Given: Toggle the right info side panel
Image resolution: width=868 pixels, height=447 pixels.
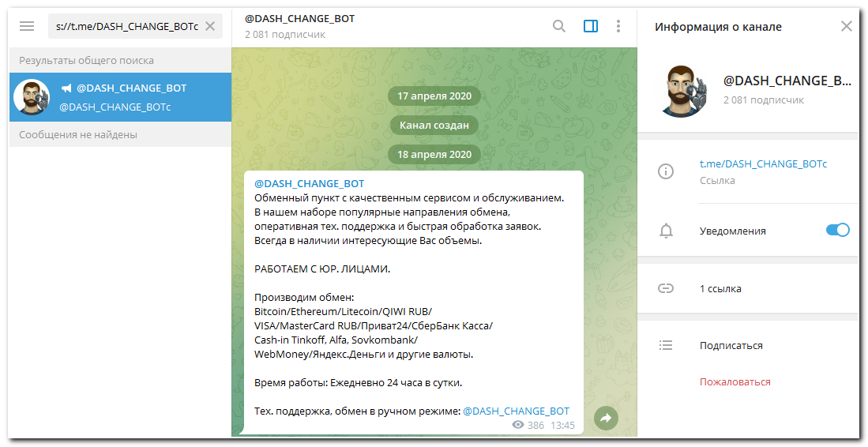Looking at the screenshot, I should click(591, 26).
